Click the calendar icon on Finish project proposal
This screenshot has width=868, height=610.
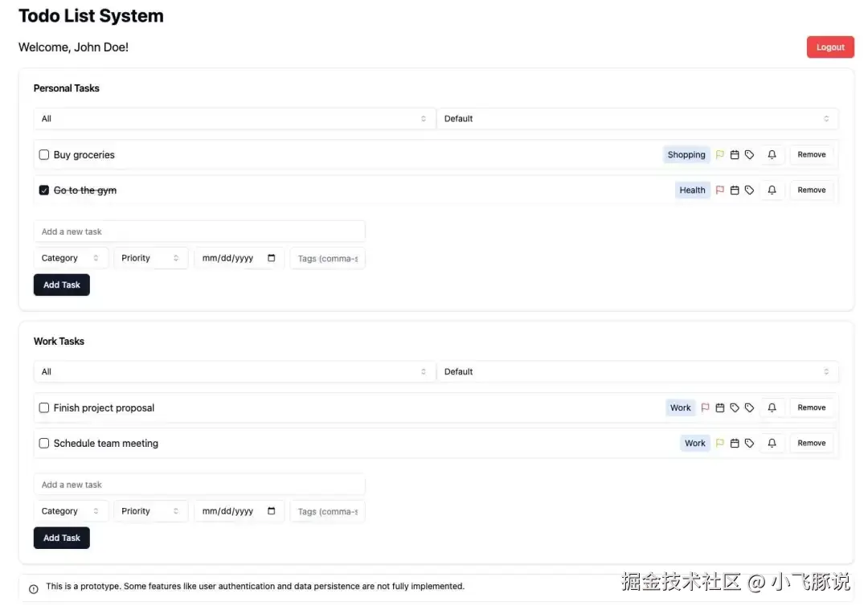[720, 408]
